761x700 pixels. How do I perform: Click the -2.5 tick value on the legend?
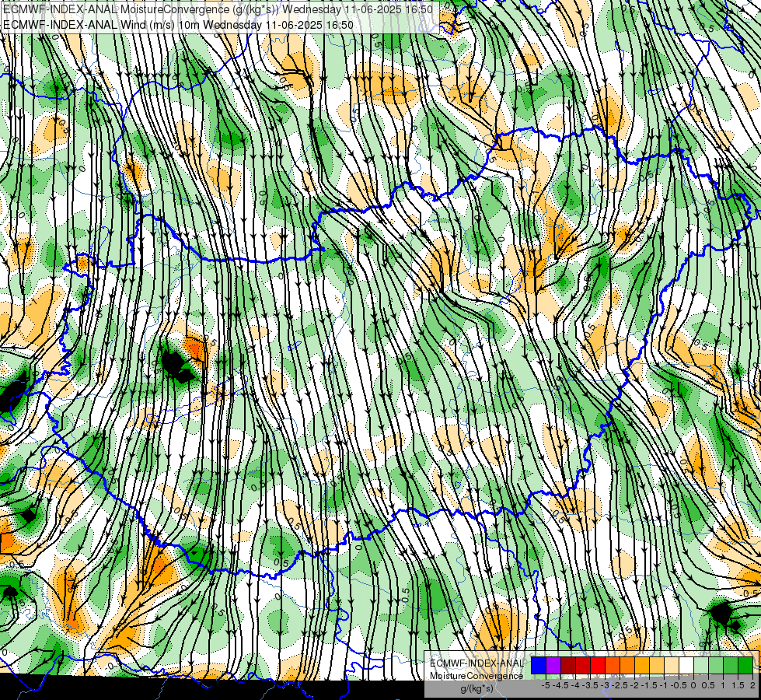[620, 685]
